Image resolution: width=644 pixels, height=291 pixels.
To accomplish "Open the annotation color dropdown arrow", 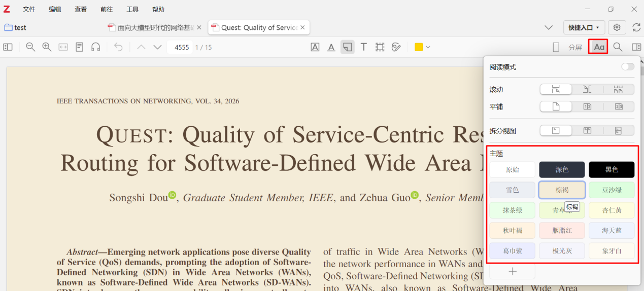I will click(428, 47).
